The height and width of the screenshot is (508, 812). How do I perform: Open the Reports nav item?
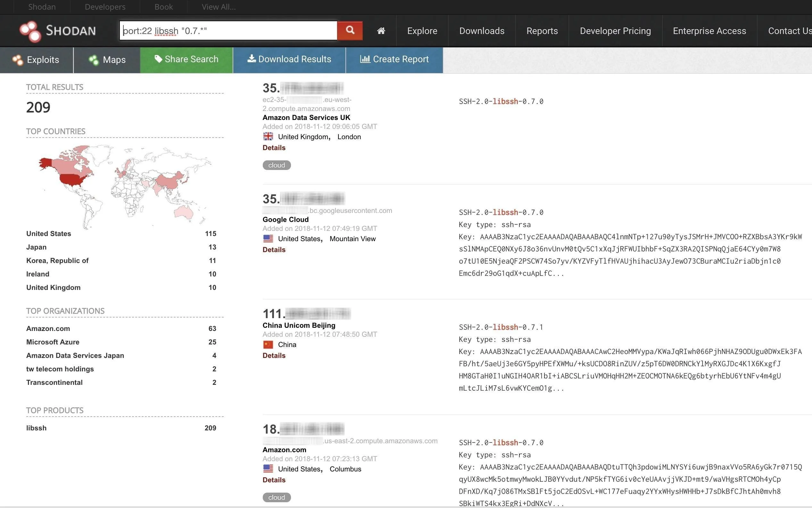(542, 31)
